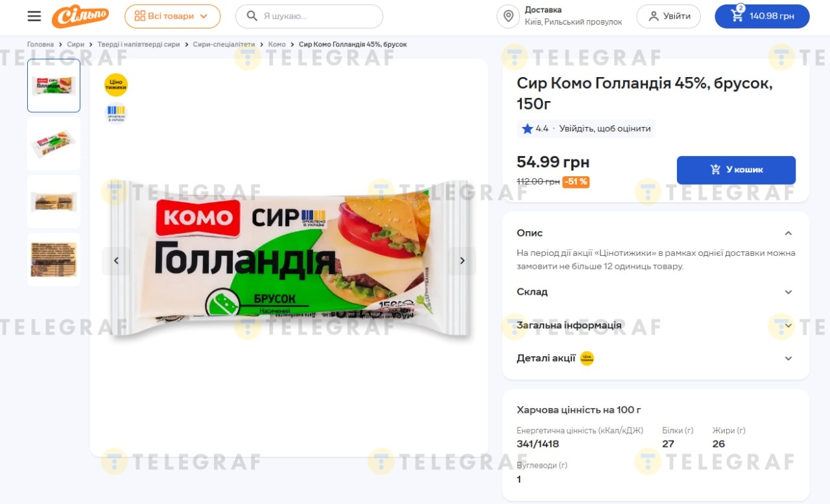This screenshot has height=504, width=830.
Task: Select the second product thumbnail
Action: tap(54, 144)
